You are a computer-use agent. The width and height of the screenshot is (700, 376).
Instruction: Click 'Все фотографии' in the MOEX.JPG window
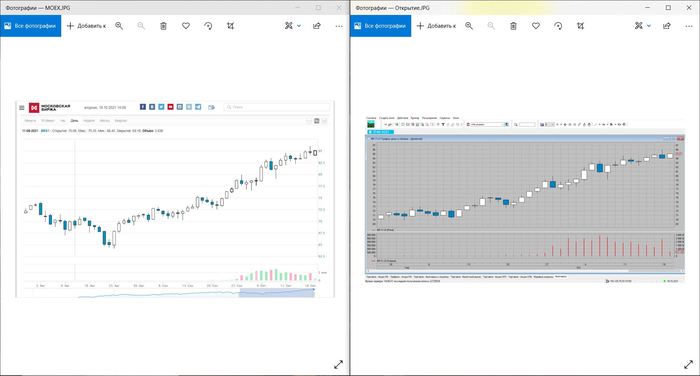tap(30, 26)
